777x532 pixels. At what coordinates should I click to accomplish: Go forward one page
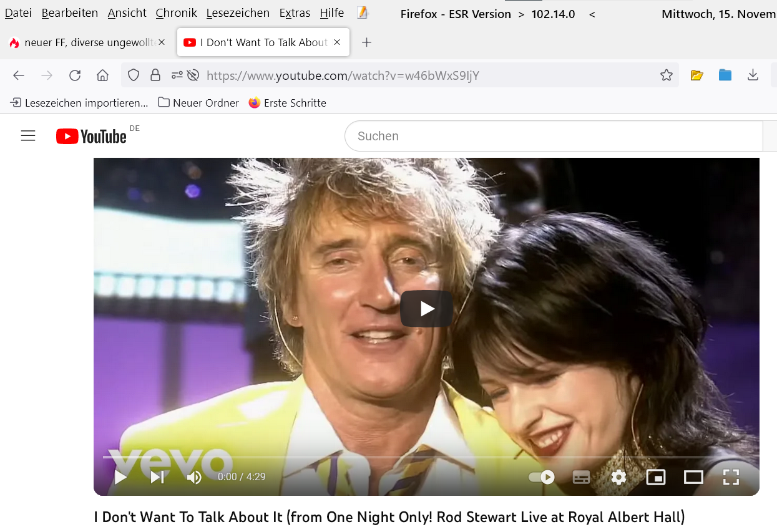47,75
